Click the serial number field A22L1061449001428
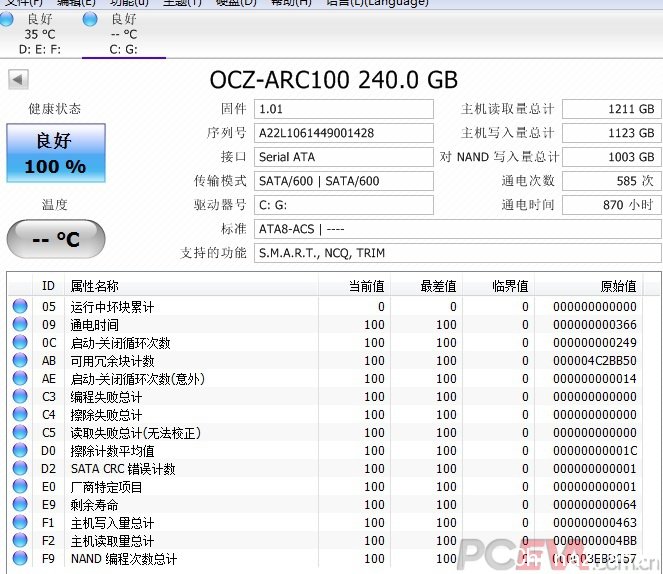663x574 pixels. [x=343, y=133]
